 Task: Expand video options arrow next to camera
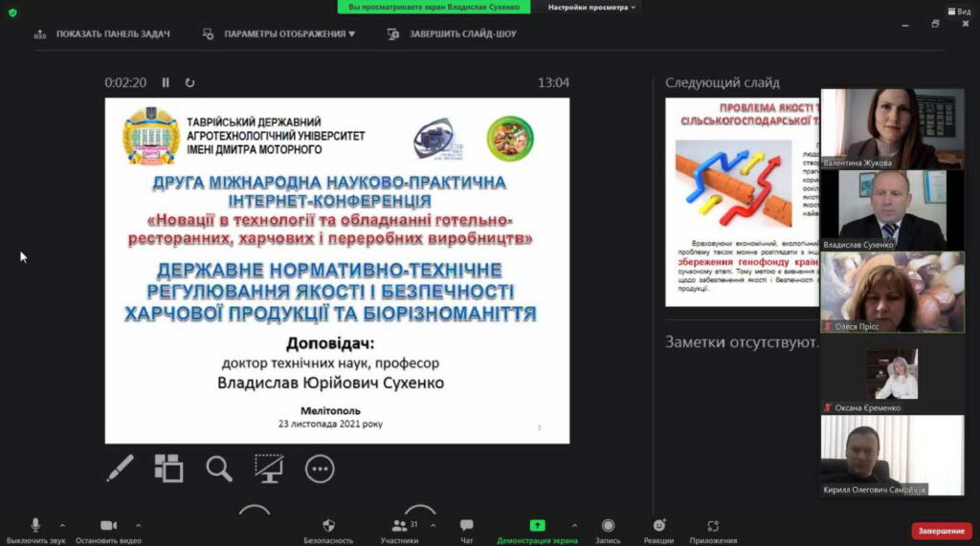click(138, 525)
